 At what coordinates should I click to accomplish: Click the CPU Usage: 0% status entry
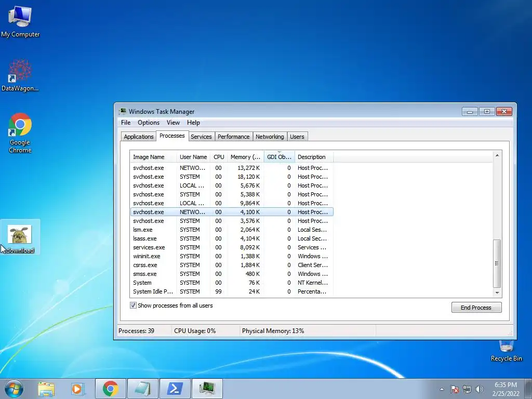pyautogui.click(x=206, y=331)
